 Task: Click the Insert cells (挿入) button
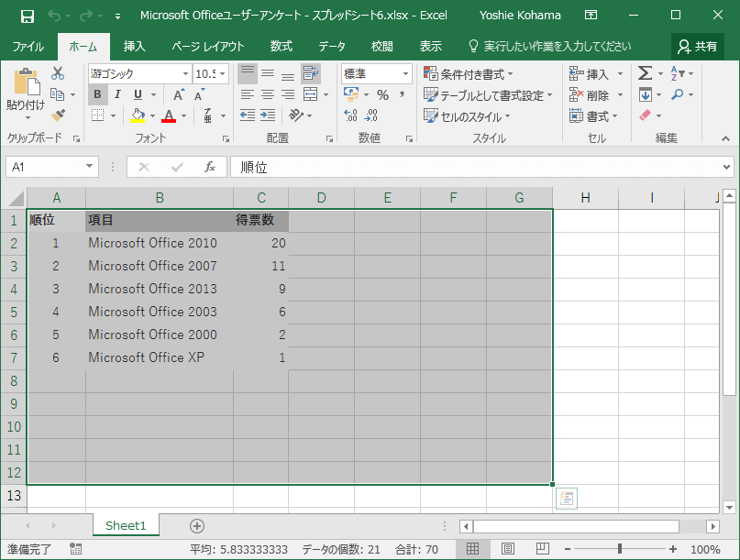click(x=590, y=74)
